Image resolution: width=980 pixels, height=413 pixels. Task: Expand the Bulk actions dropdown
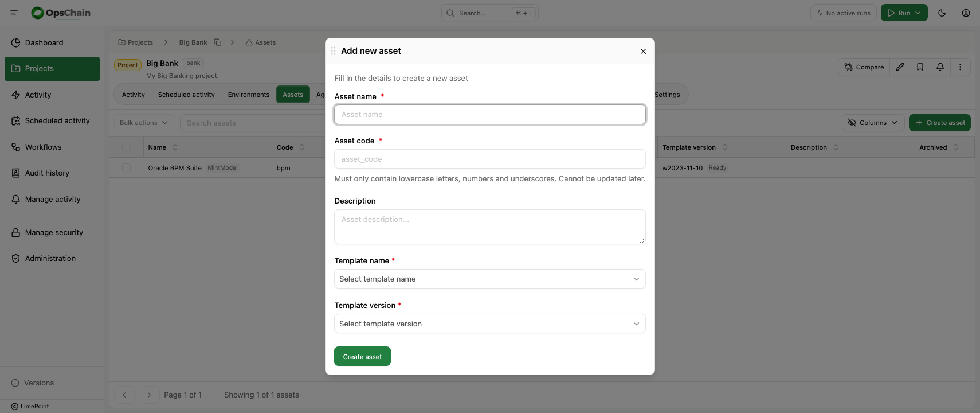[x=144, y=123]
